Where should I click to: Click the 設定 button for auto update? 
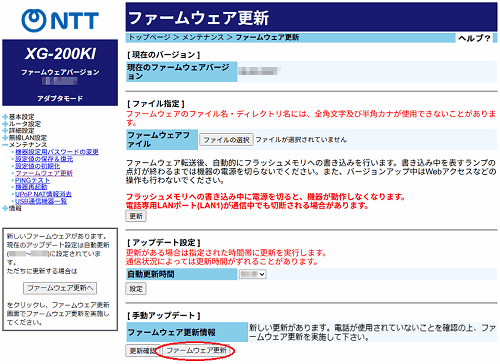pos(136,289)
